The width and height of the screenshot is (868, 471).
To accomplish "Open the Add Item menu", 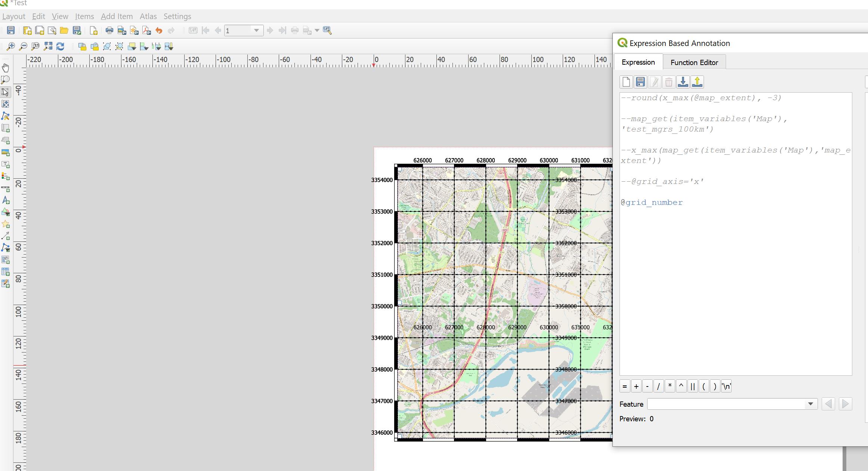I will (117, 16).
